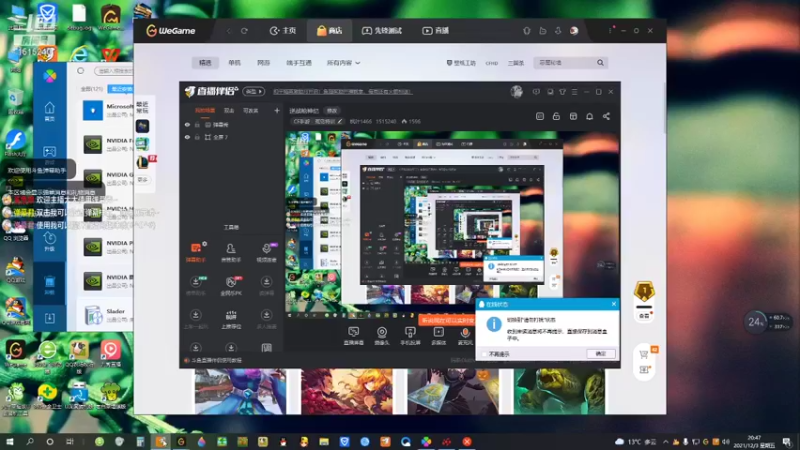Image resolution: width=800 pixels, height=450 pixels.
Task: Expand the hidden tray icons chevron
Action: [666, 442]
